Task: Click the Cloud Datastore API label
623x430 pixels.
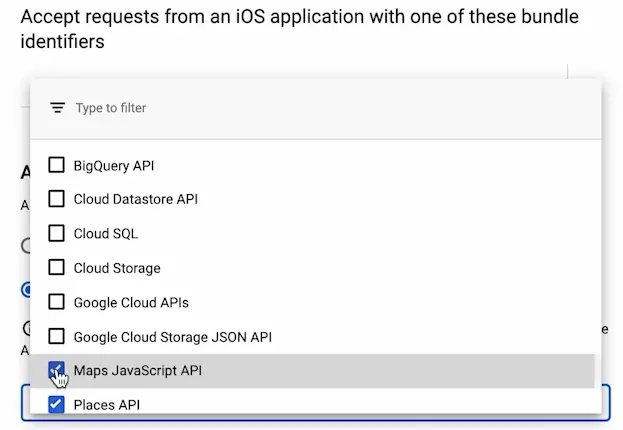Action: click(136, 199)
